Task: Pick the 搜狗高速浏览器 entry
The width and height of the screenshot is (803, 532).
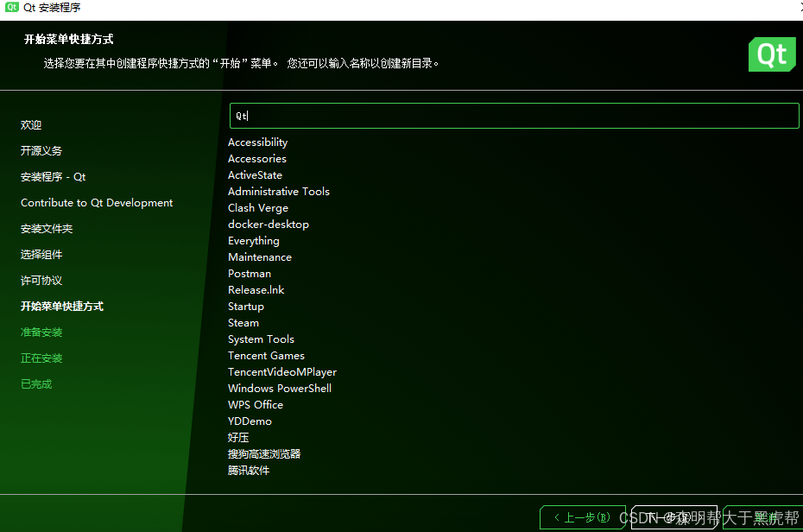Action: coord(264,453)
